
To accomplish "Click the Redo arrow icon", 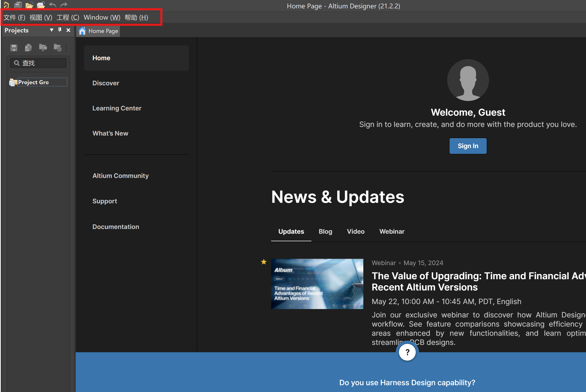I will (64, 5).
